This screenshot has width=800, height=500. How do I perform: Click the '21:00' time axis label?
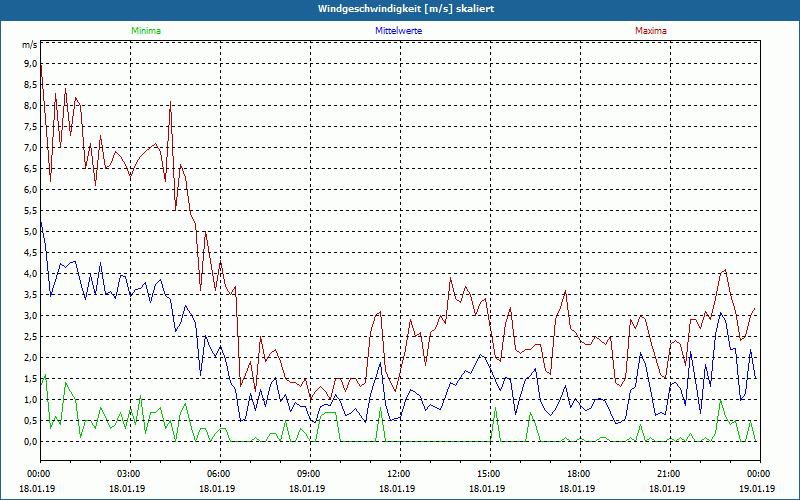(668, 474)
